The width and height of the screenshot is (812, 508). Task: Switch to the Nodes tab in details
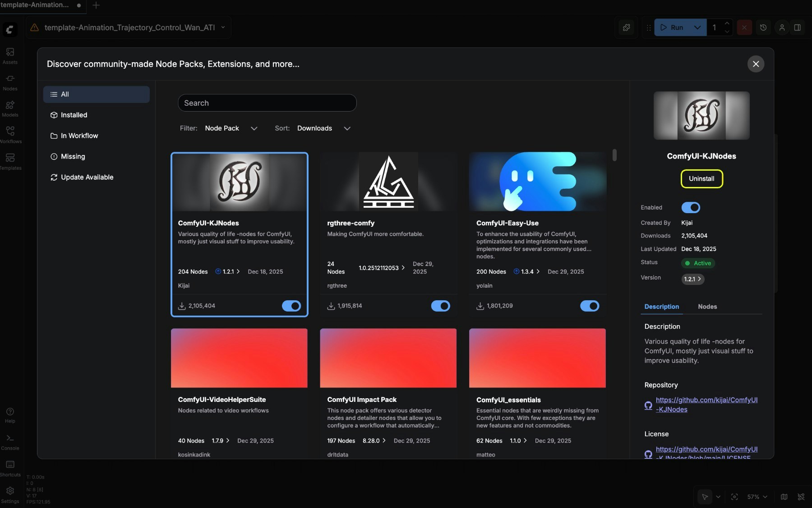[x=707, y=307]
